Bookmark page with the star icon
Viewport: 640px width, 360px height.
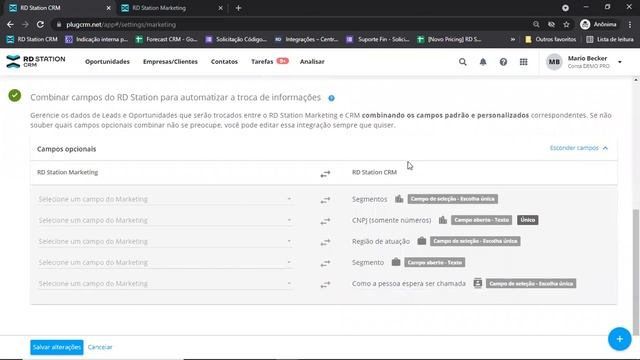coord(566,24)
